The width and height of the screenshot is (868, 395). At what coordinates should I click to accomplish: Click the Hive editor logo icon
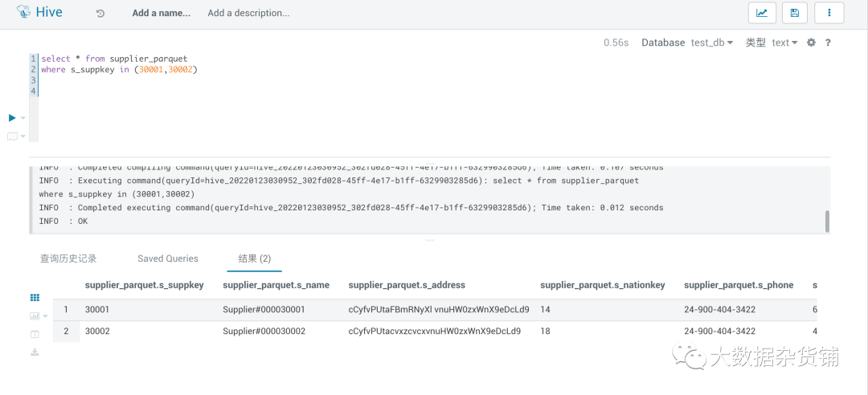click(x=23, y=12)
